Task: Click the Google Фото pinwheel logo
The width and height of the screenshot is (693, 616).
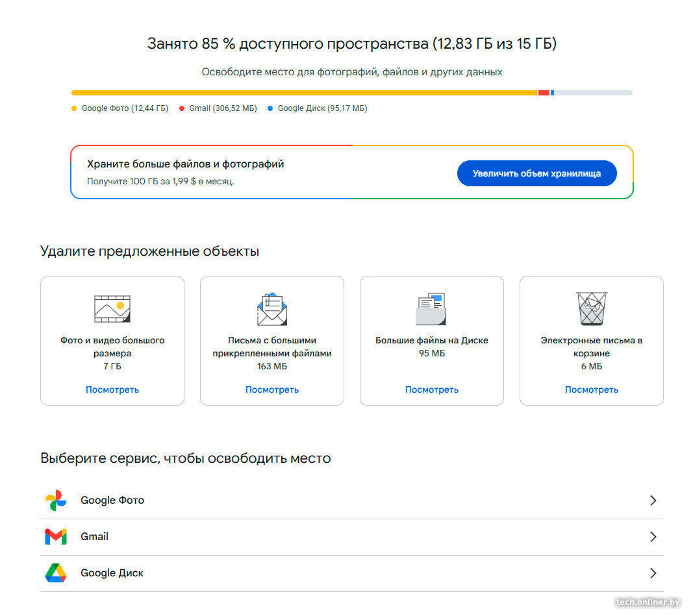Action: 56,500
